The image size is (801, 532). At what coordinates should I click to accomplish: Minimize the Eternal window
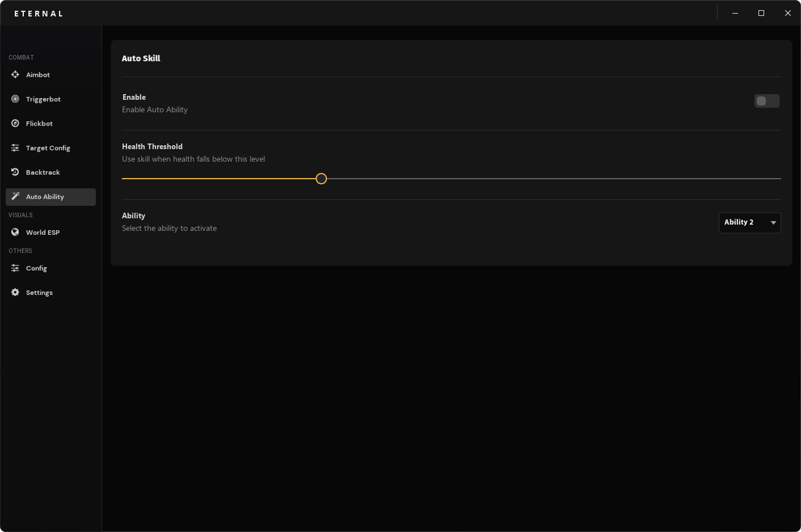[735, 13]
